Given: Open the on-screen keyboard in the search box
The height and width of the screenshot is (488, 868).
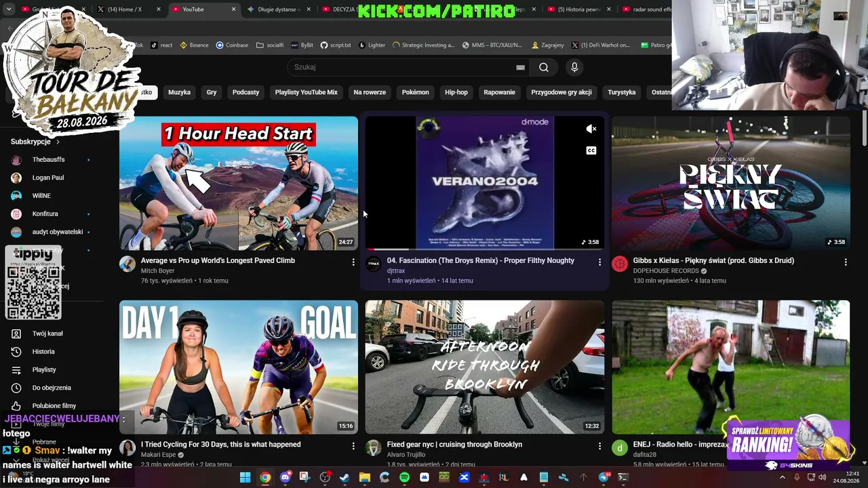Looking at the screenshot, I should point(520,67).
